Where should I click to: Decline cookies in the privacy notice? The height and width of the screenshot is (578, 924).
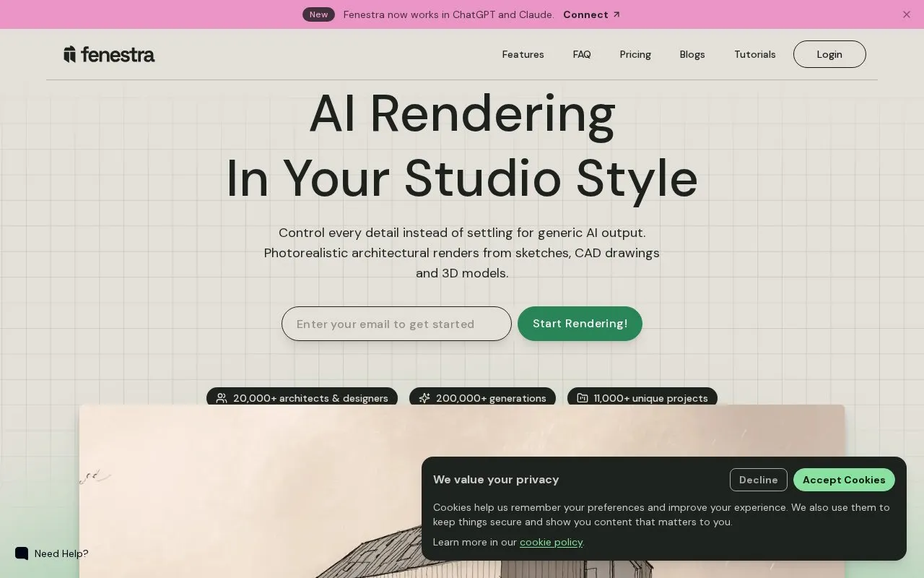[x=759, y=480]
